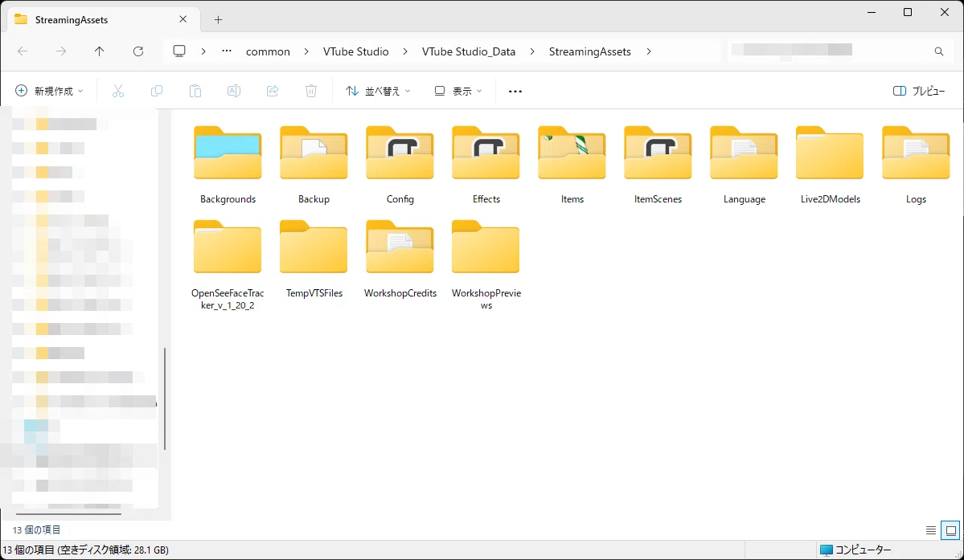The image size is (964, 560).
Task: Select the TempVTSFiles folder
Action: point(314,260)
